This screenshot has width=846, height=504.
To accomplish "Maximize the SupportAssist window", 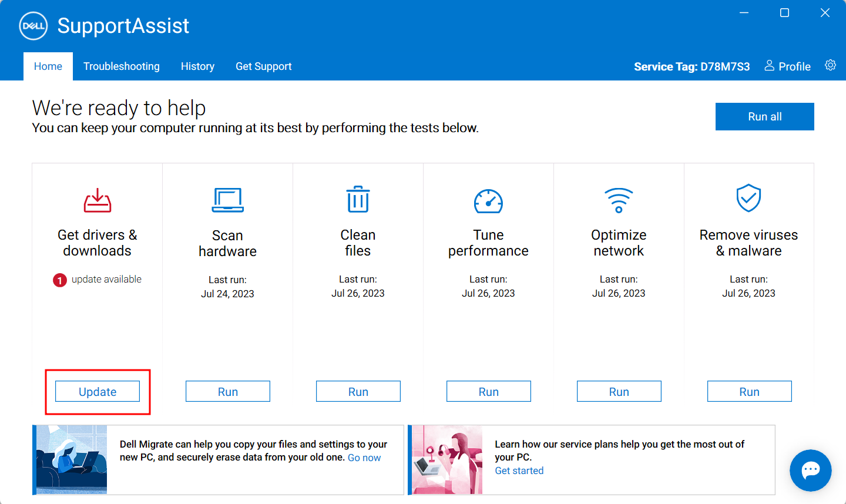I will click(784, 13).
